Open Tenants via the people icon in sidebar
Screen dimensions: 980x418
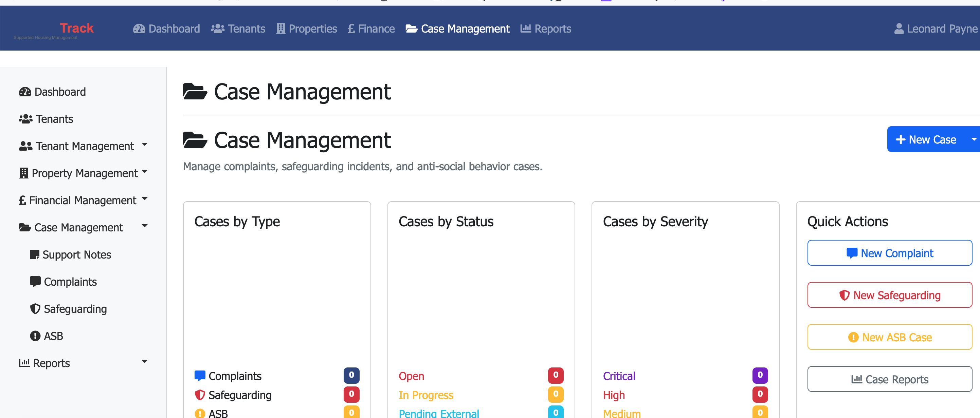[25, 119]
